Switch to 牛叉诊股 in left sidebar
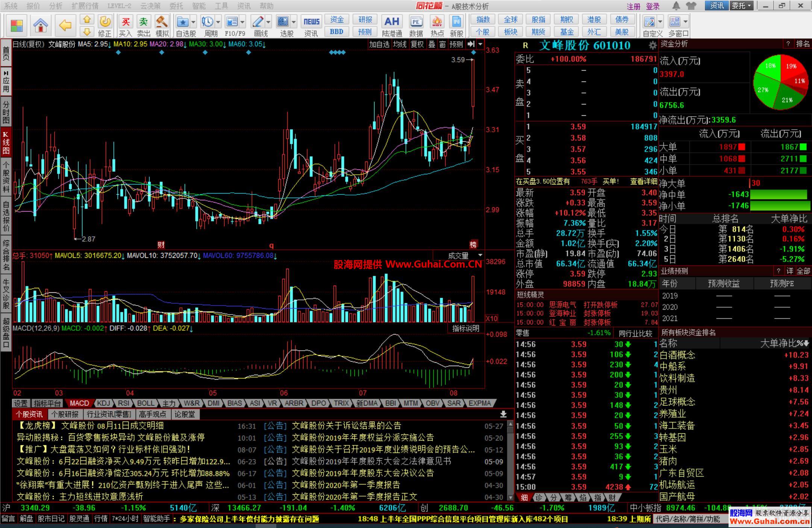 (6, 294)
